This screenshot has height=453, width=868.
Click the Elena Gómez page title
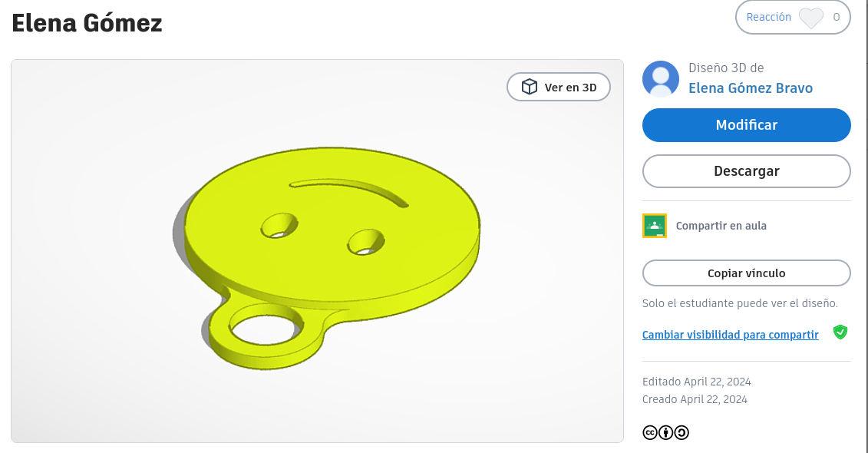[x=87, y=23]
